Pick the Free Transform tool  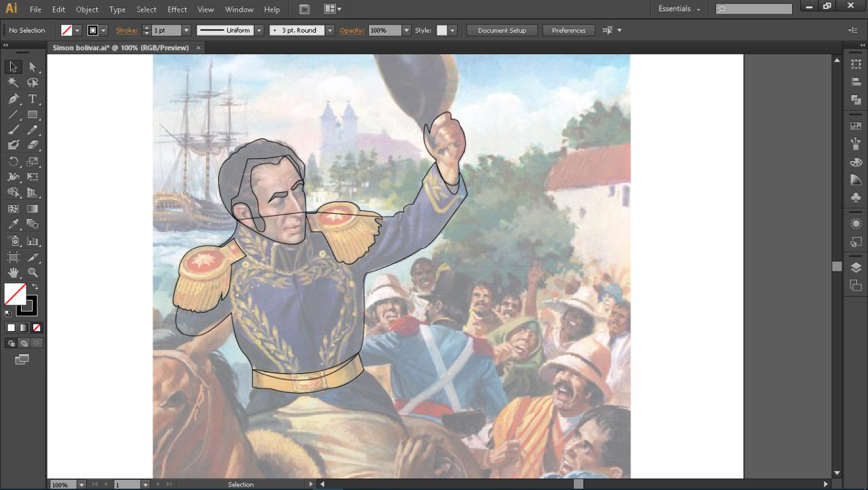tap(33, 176)
